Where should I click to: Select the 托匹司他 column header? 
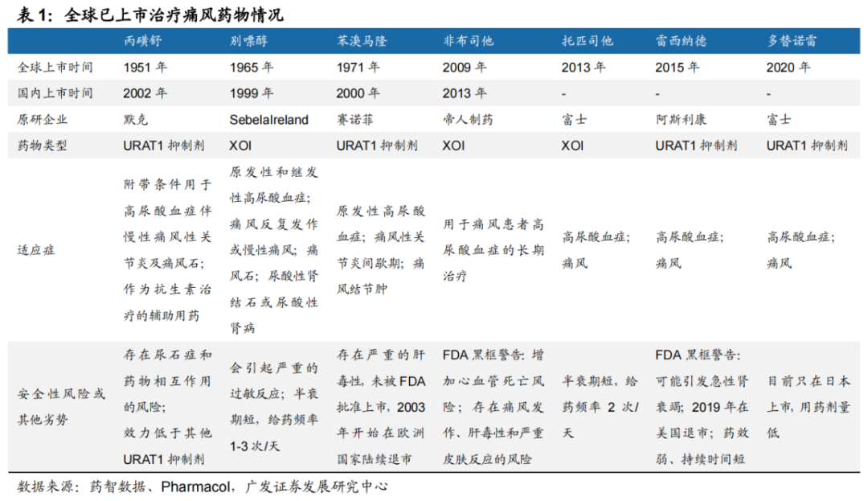[587, 41]
